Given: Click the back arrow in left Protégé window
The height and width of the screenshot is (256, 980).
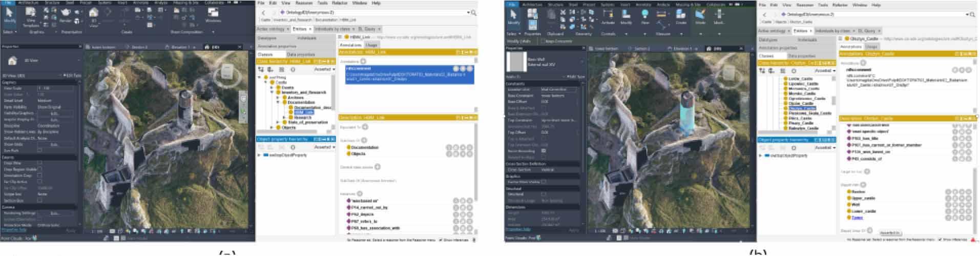Looking at the screenshot, I should [263, 12].
